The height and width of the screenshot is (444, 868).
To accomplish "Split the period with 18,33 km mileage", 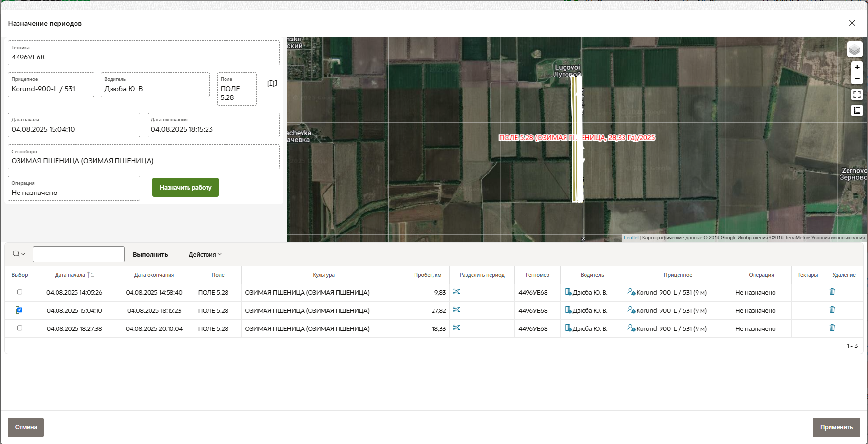I will pyautogui.click(x=456, y=328).
